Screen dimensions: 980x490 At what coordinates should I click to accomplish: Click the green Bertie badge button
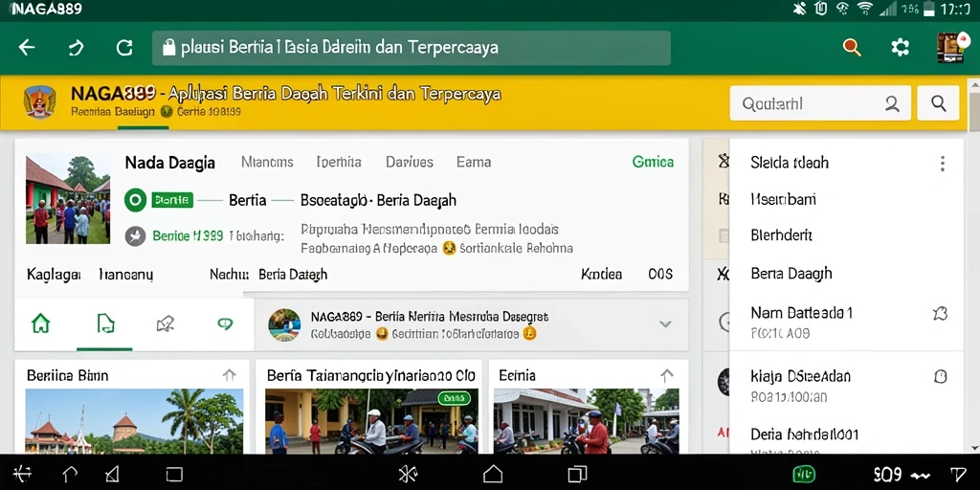tap(172, 201)
